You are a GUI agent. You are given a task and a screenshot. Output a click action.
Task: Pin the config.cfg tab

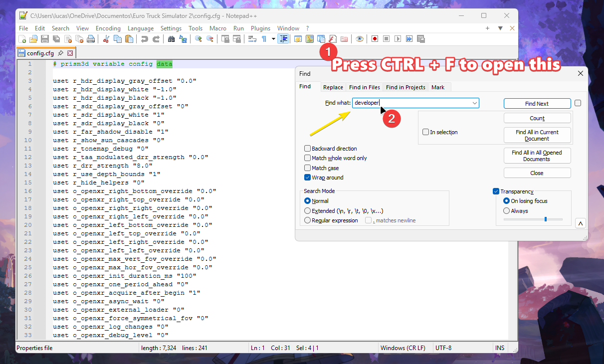(x=60, y=53)
